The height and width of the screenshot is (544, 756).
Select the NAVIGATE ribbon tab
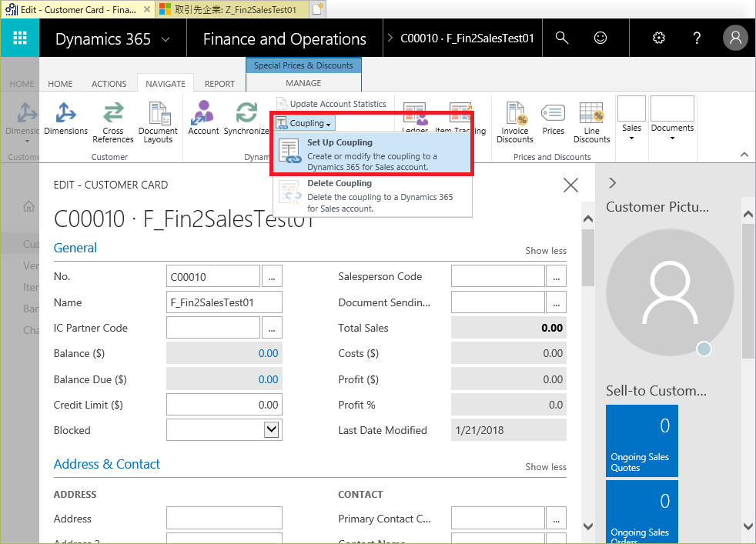[x=166, y=84]
